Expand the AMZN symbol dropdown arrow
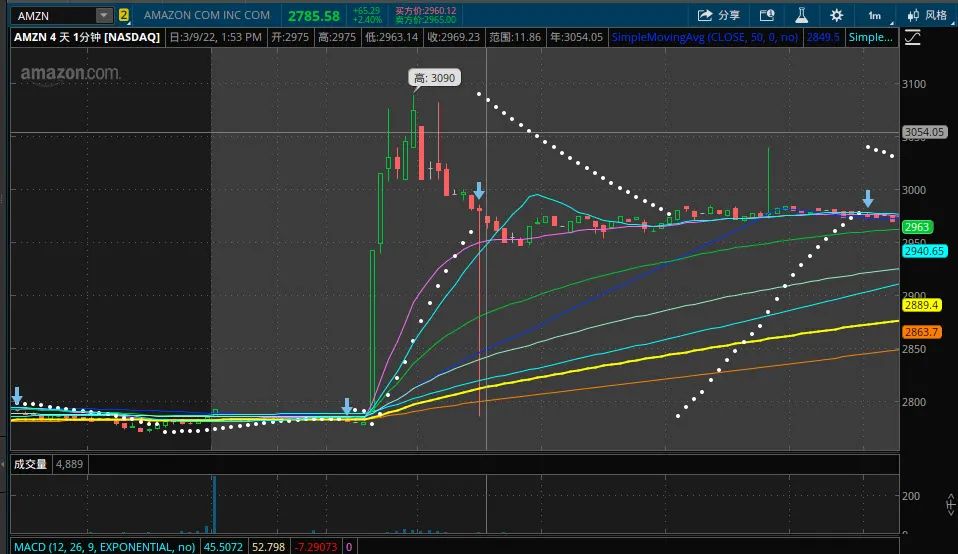The height and width of the screenshot is (554, 958). click(104, 15)
